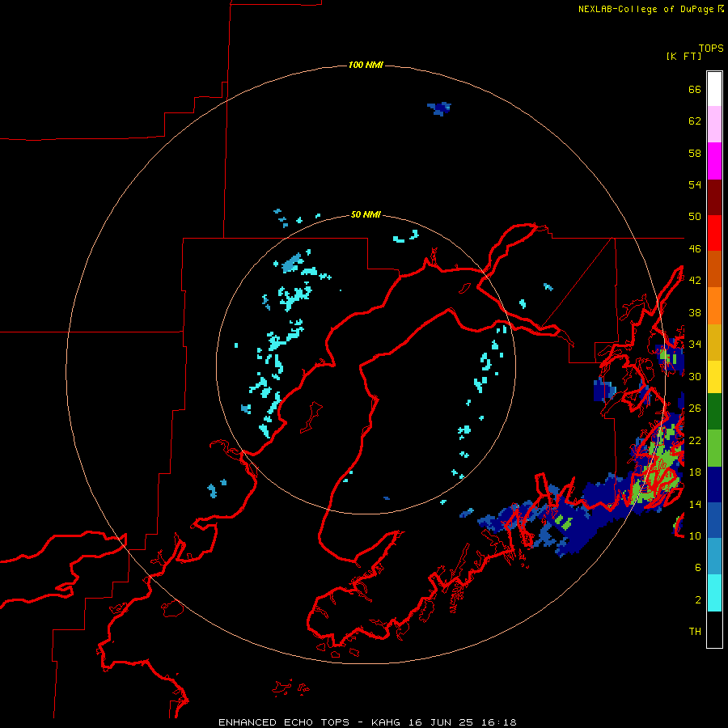Click the 100 NMI range ring label
728x728 pixels.
pos(366,65)
